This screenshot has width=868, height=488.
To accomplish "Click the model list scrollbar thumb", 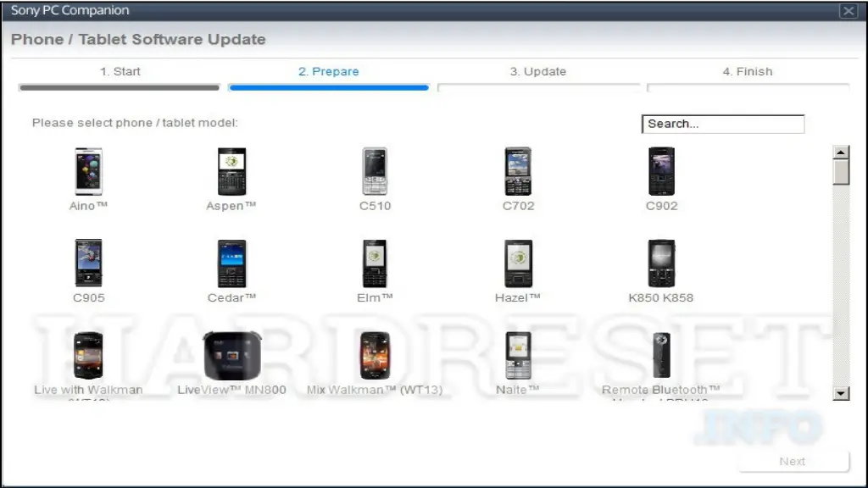I will point(841,172).
